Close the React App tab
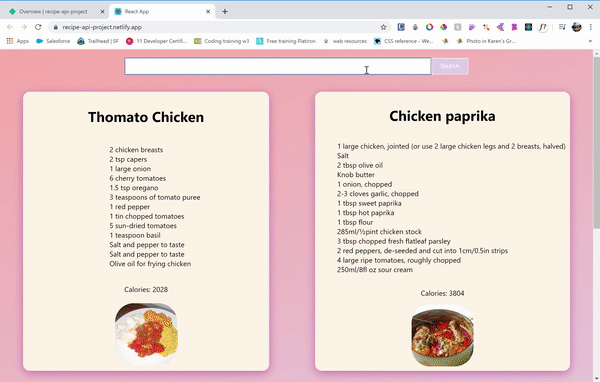This screenshot has width=600, height=382. click(208, 11)
